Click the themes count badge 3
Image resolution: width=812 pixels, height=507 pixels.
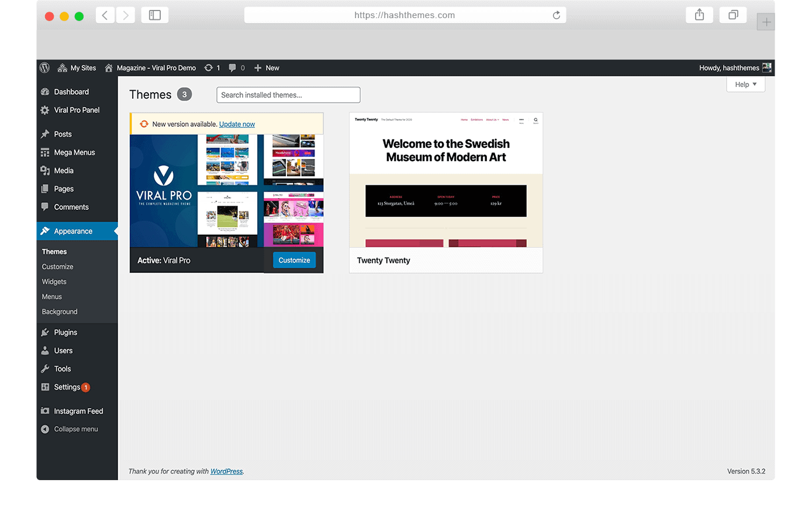click(184, 95)
